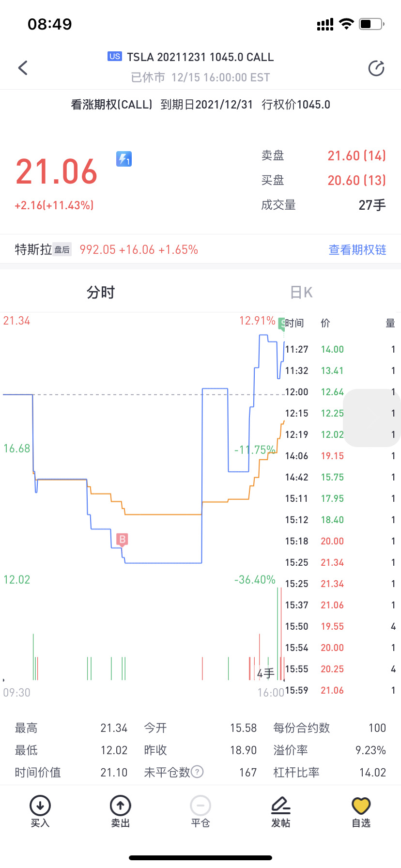This screenshot has height=868, width=401.
Task: Tap the 特斯拉 underlying stock quote row
Action: 107,250
